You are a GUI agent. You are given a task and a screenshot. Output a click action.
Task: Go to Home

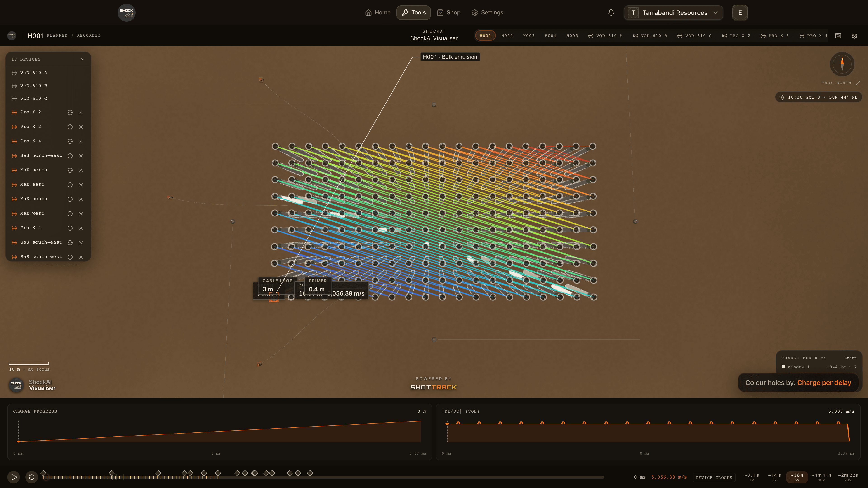pos(378,12)
